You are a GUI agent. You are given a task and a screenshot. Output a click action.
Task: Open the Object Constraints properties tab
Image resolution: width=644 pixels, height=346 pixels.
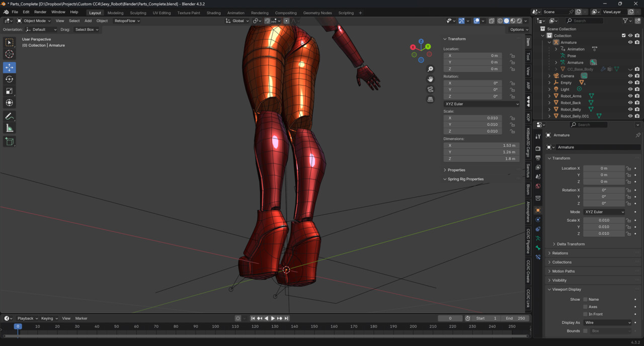(x=538, y=229)
